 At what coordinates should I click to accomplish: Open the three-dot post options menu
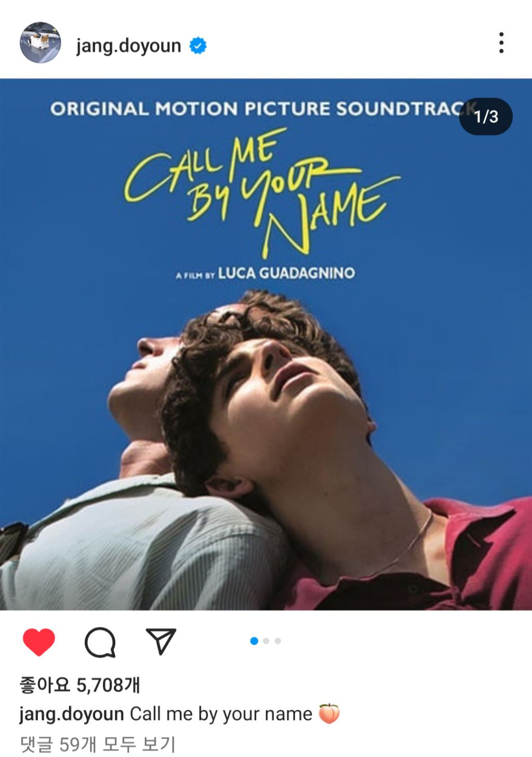tap(501, 43)
